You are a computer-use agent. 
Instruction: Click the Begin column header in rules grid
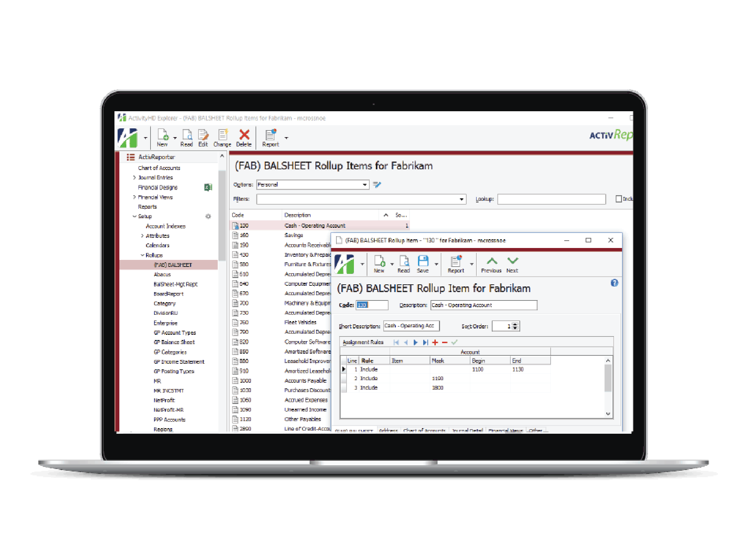pyautogui.click(x=490, y=361)
